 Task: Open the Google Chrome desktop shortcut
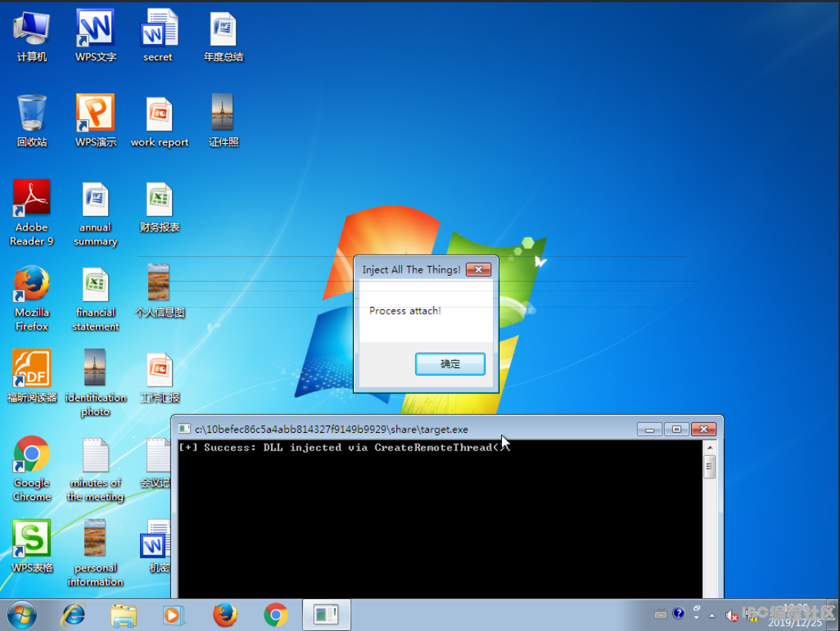pyautogui.click(x=31, y=469)
